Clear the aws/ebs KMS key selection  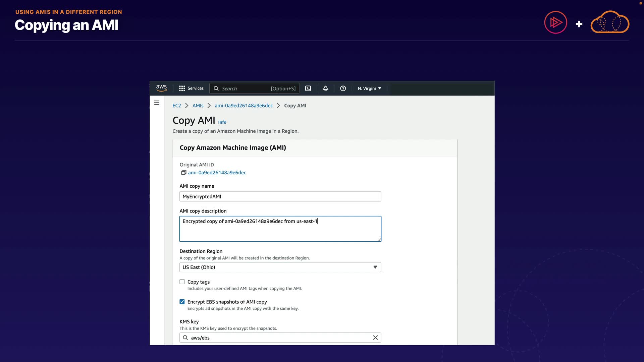(375, 338)
